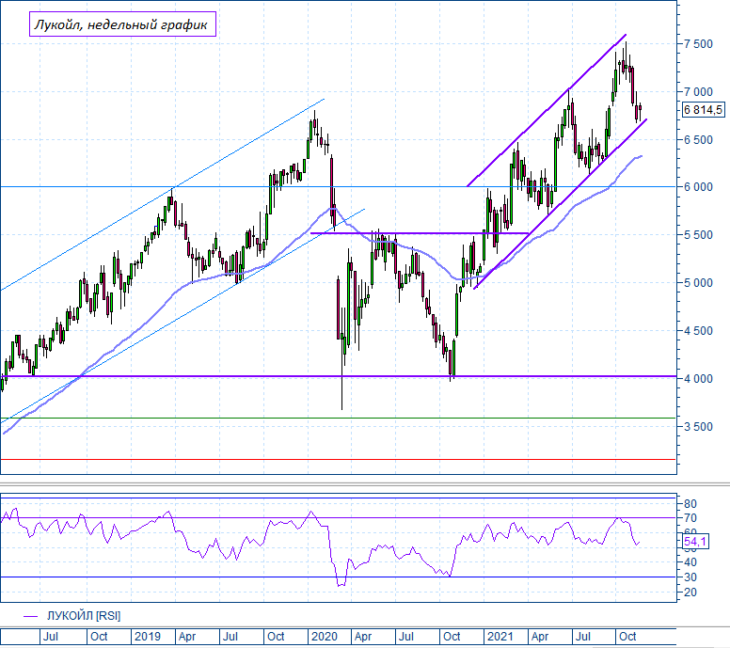This screenshot has height=648, width=730.
Task: Click the 2020 label on time axis
Action: (x=324, y=636)
